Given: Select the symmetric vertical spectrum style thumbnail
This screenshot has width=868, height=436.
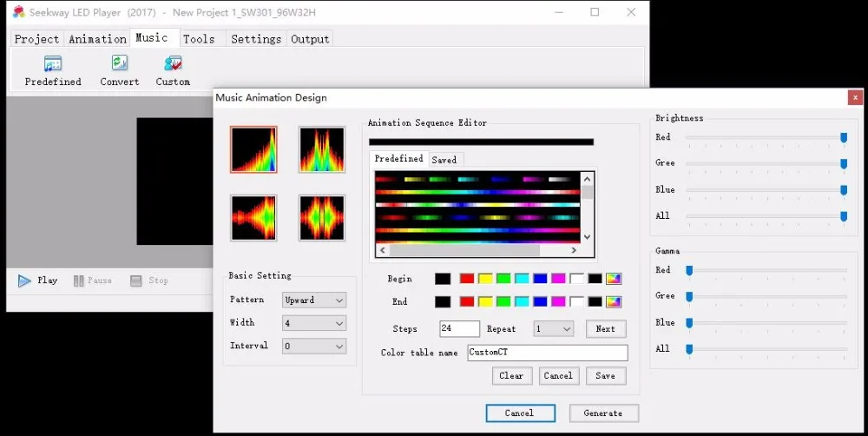Looking at the screenshot, I should click(x=322, y=149).
